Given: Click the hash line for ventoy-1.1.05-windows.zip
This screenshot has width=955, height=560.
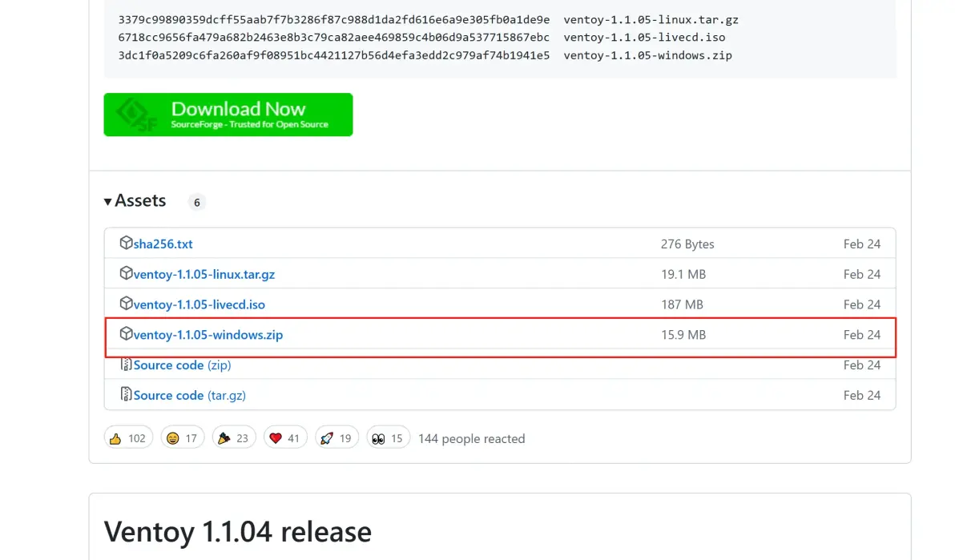Looking at the screenshot, I should point(425,55).
